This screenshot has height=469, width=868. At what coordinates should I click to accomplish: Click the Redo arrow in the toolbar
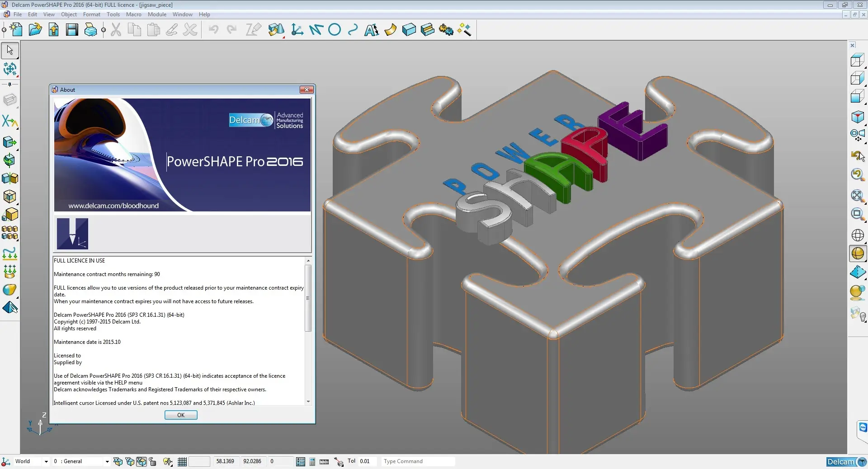231,30
